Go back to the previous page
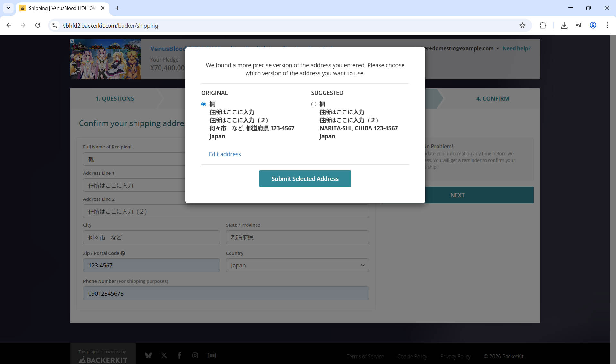The height and width of the screenshot is (364, 616). pyautogui.click(x=9, y=26)
